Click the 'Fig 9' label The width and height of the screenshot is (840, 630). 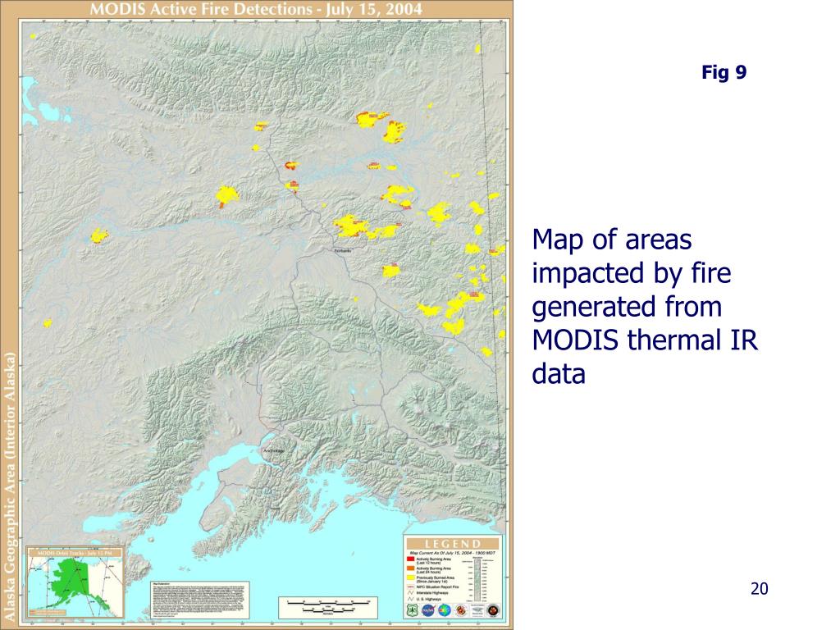(724, 71)
